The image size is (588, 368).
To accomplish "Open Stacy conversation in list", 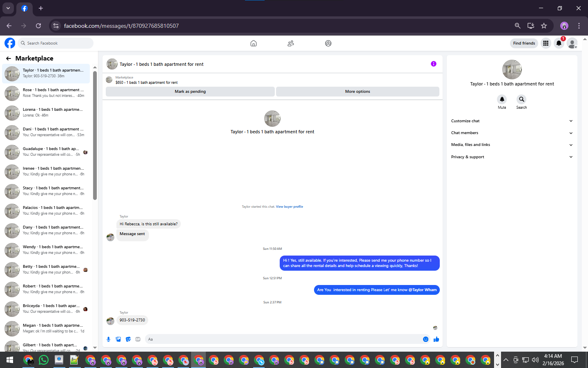I will [x=46, y=191].
